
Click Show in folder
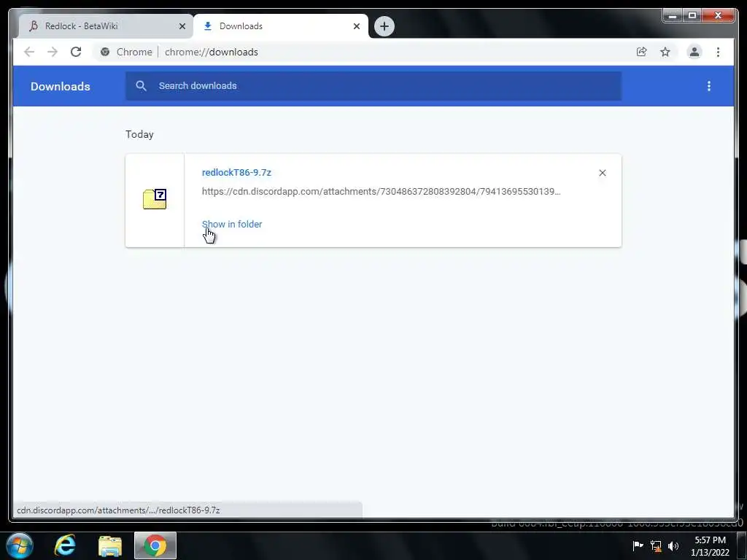click(232, 225)
